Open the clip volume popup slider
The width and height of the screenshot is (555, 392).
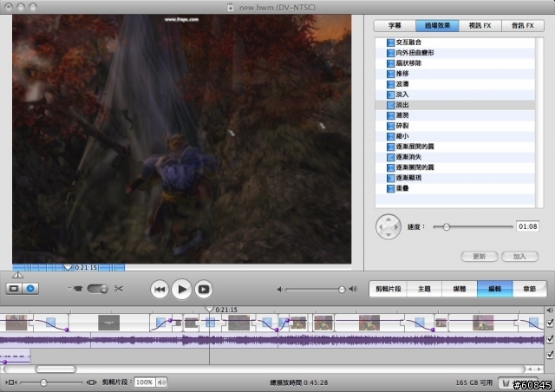[162, 382]
